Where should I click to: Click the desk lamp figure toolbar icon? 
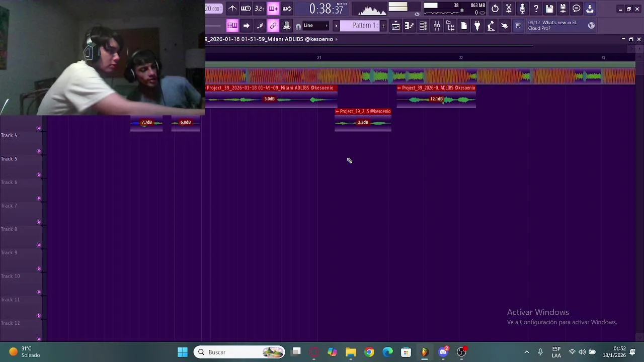coord(491,26)
